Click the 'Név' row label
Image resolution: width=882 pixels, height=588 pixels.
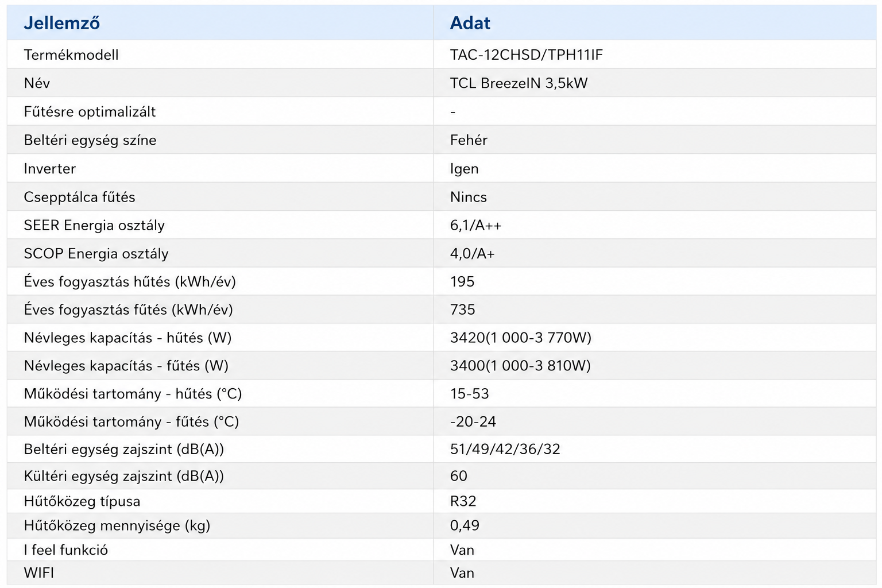(37, 83)
